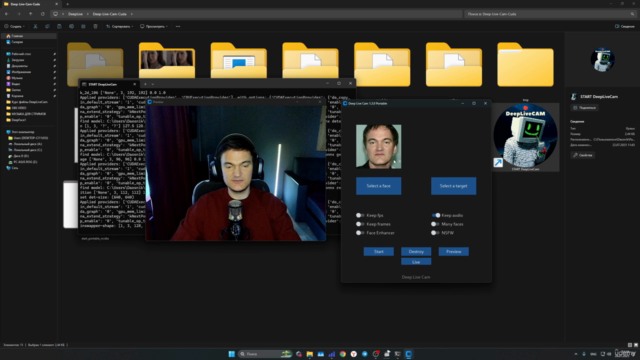Add a new File Explorer tab
The image size is (640, 360).
(67, 4)
